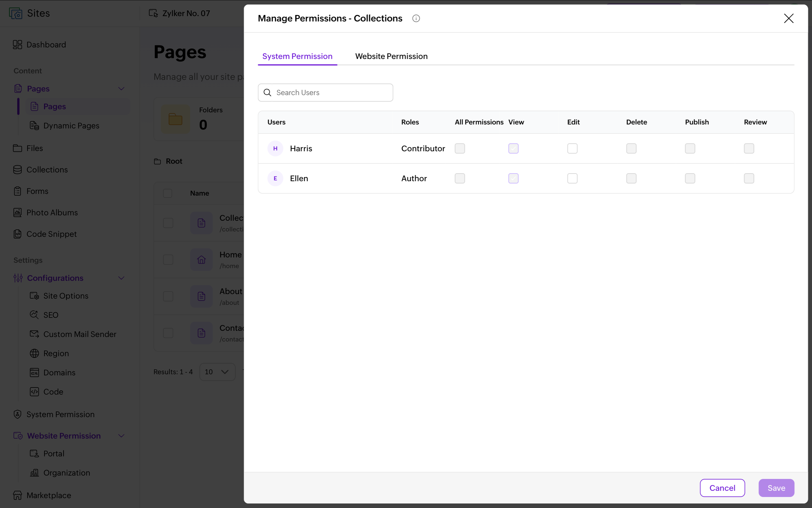Screen dimensions: 812x508
Task: Click the Zylker No. 07 site name
Action: pos(186,14)
